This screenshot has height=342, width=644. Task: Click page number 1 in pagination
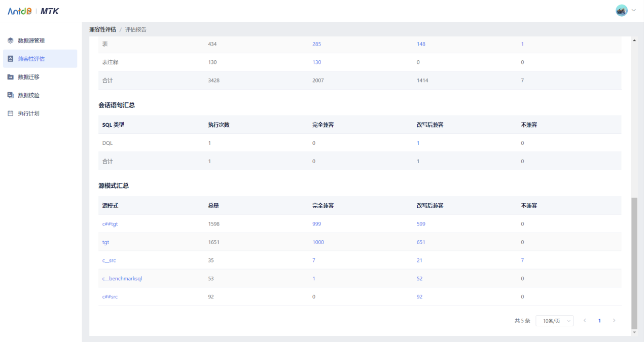click(x=599, y=321)
